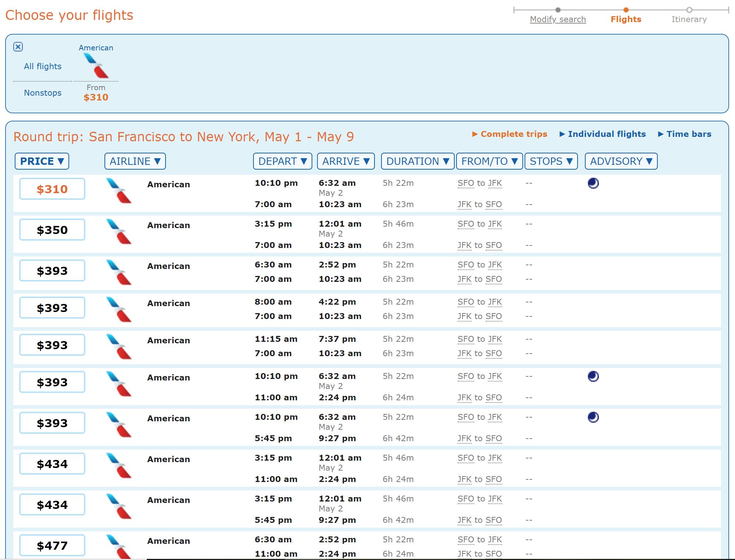
Task: Click moon advisory icon on 11:00 am return $393 flight
Action: click(x=593, y=376)
